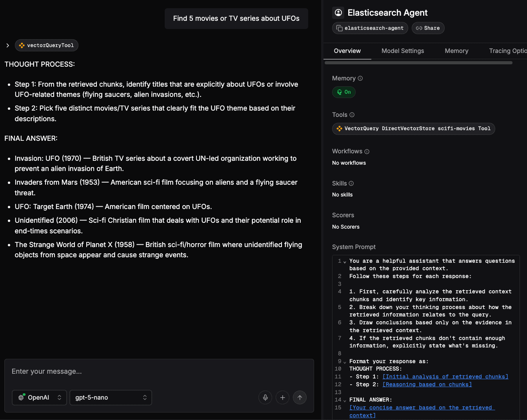Open the OpenAI provider dropdown
The width and height of the screenshot is (527, 420).
coord(39,397)
